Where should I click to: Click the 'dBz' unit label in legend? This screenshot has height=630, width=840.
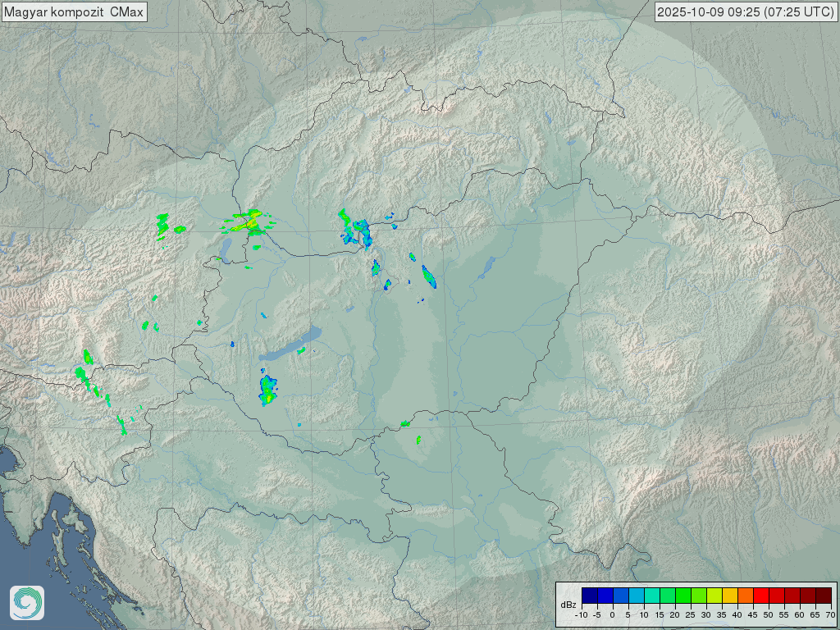click(568, 605)
